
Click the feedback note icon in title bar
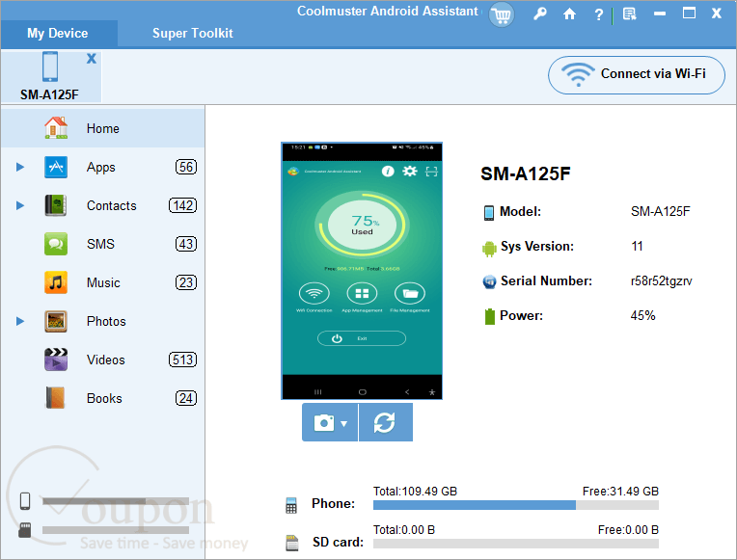(x=629, y=14)
